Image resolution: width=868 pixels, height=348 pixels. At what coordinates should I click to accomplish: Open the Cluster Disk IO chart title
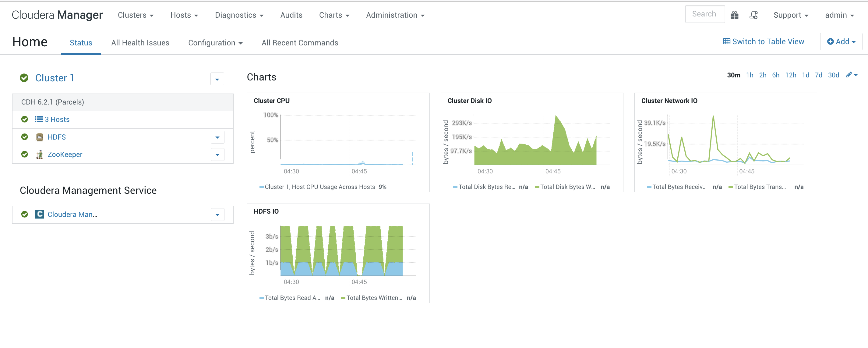coord(469,101)
